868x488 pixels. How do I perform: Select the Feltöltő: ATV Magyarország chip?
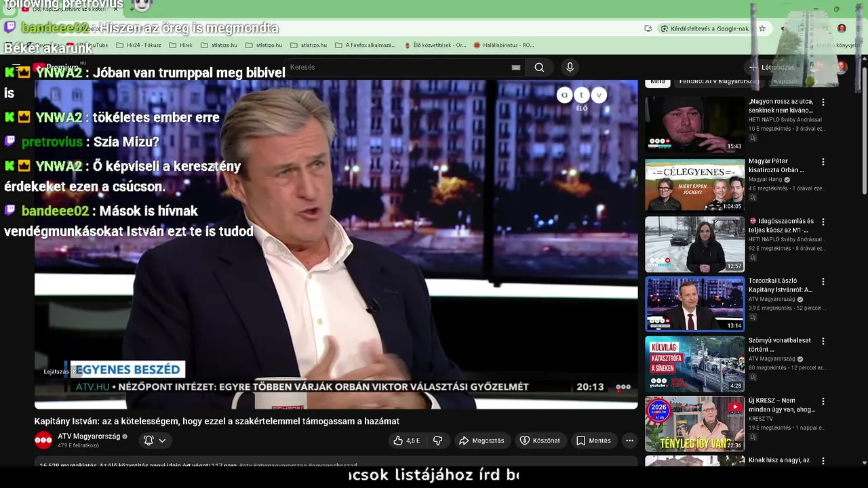coord(719,81)
